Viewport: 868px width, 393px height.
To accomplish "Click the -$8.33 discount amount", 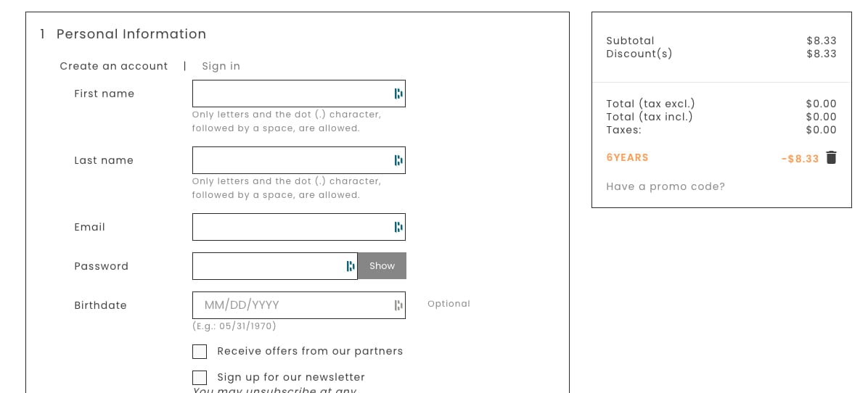I will pyautogui.click(x=800, y=159).
